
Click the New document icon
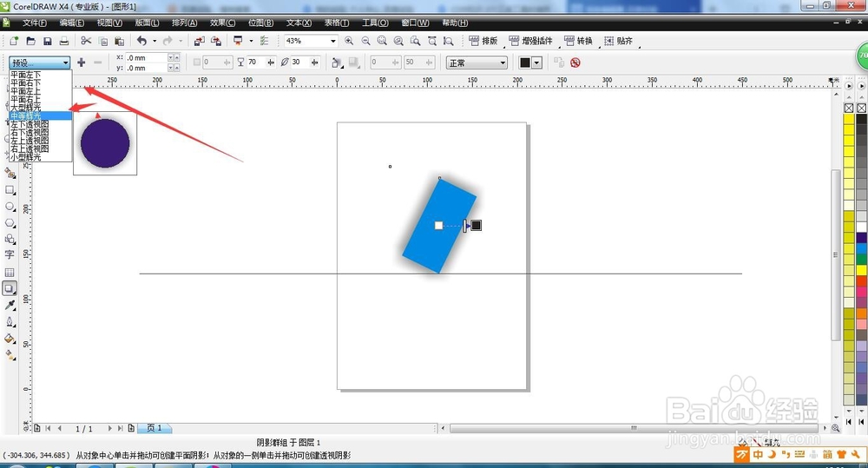[14, 41]
